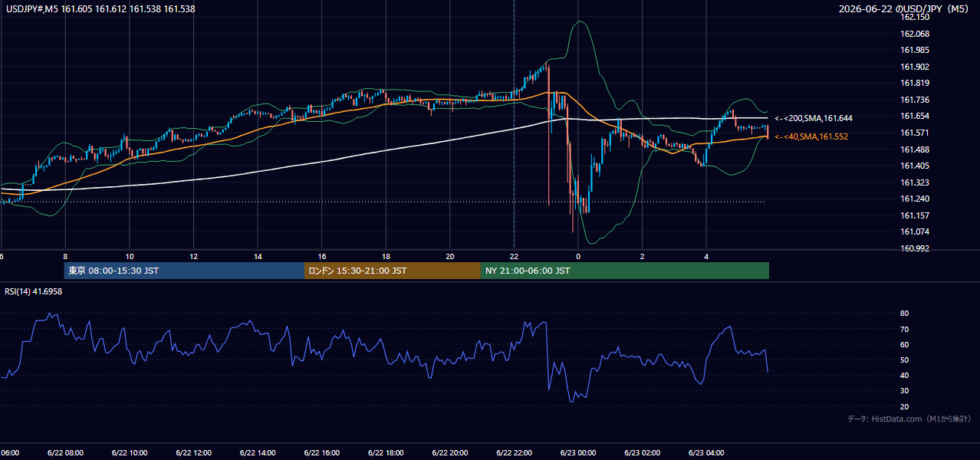Select price axis label 161.488

pos(914,149)
